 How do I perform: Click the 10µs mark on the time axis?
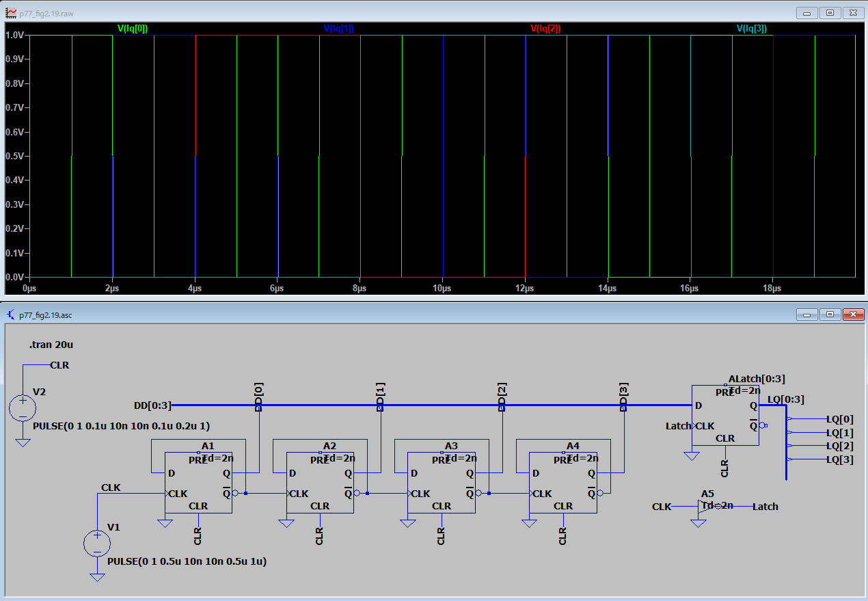442,289
